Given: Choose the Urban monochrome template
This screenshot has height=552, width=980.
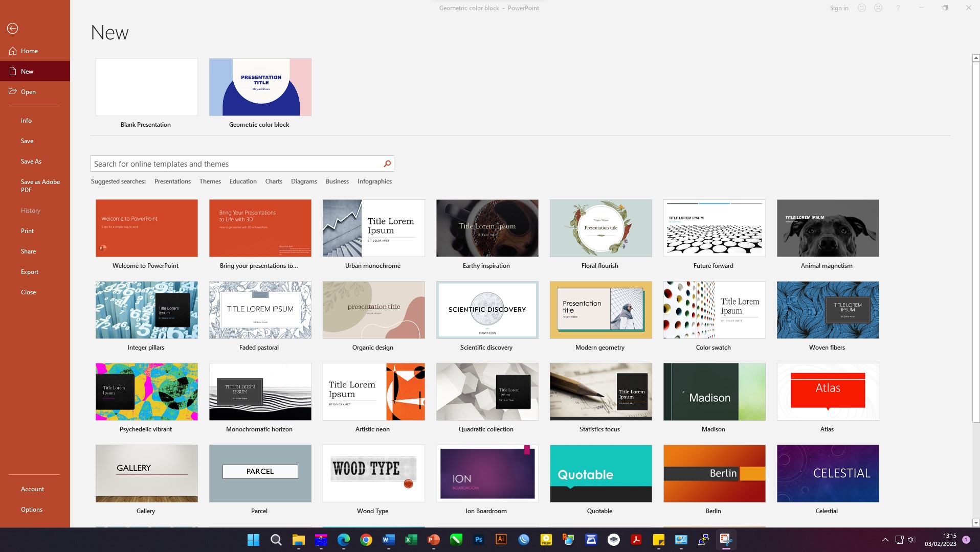Looking at the screenshot, I should [374, 228].
